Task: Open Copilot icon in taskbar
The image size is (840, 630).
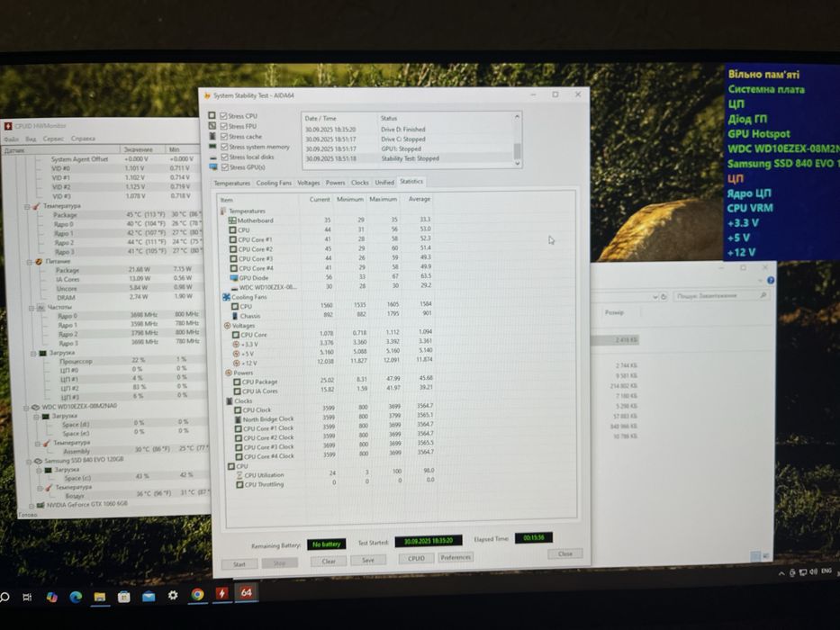Action: point(51,597)
